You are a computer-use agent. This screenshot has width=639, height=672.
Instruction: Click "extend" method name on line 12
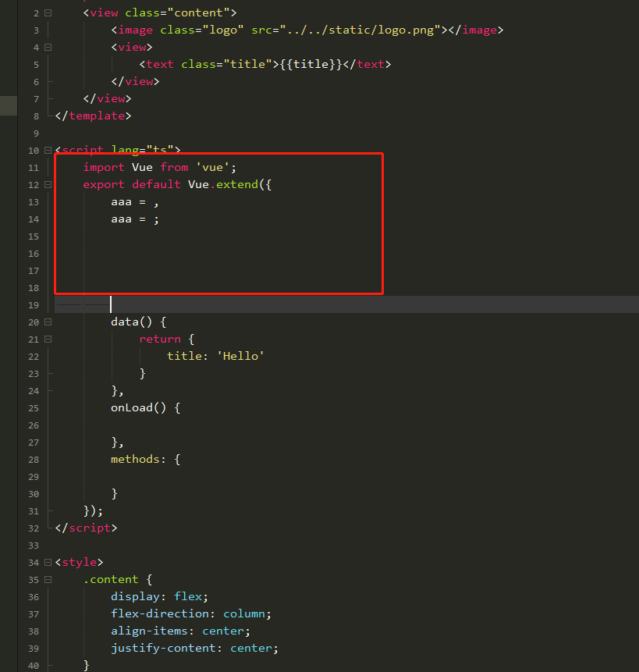point(237,185)
